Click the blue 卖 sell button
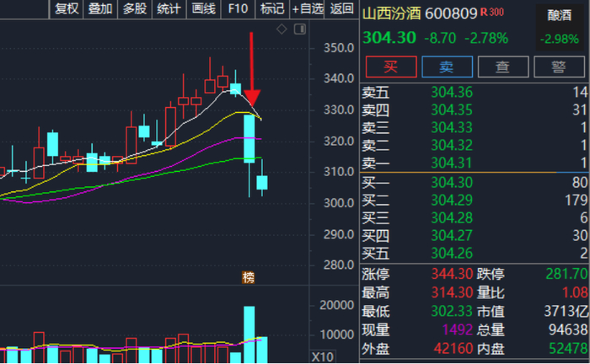 coord(447,67)
